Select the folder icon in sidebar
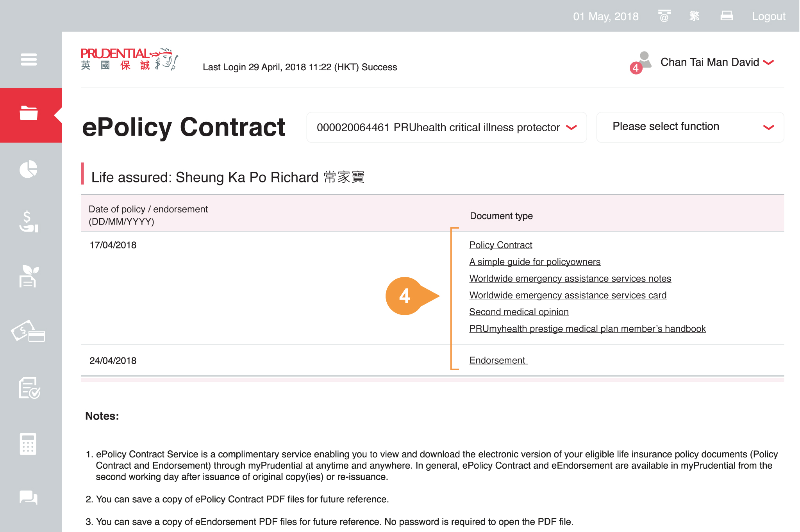Viewport: 800px width, 532px height. (29, 113)
